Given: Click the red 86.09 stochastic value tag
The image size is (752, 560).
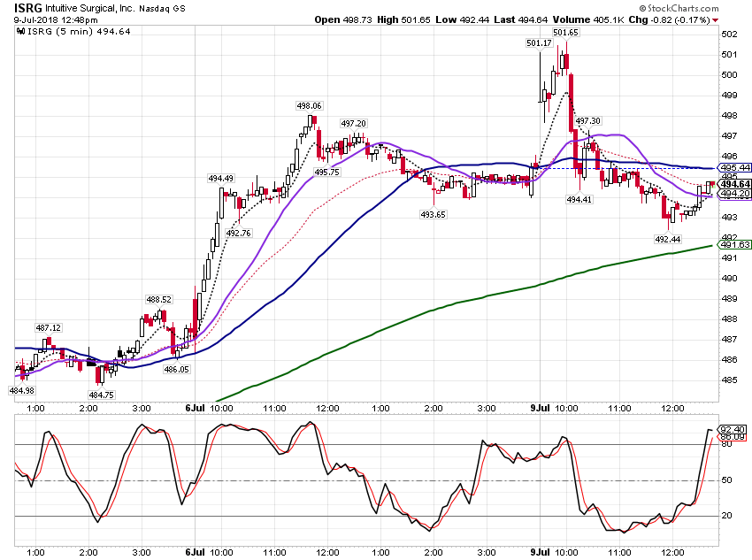Looking at the screenshot, I should 733,437.
